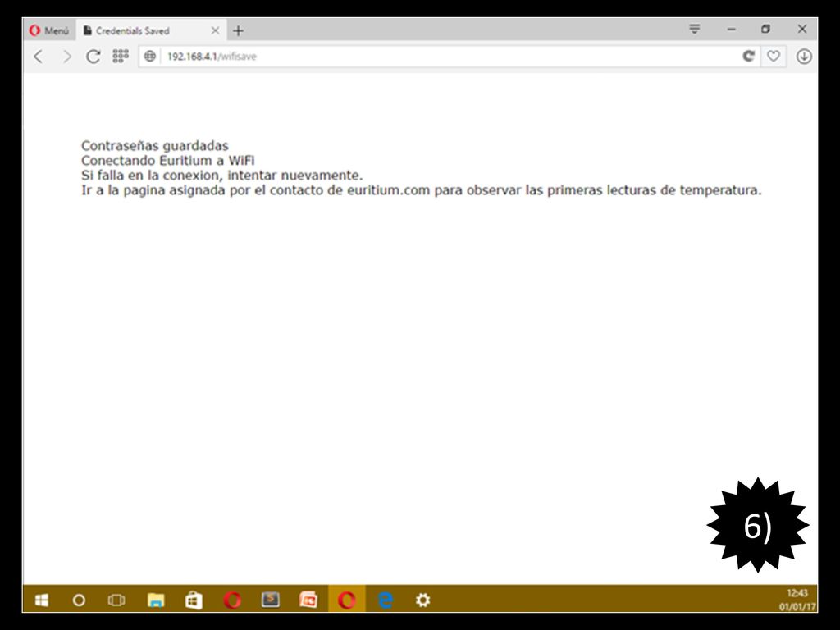Launch Microsoft Edge from taskbar
The image size is (840, 630).
pos(386,600)
